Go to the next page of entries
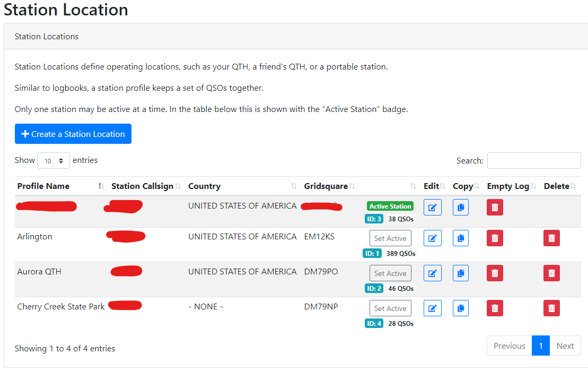The height and width of the screenshot is (371, 588). [x=565, y=346]
